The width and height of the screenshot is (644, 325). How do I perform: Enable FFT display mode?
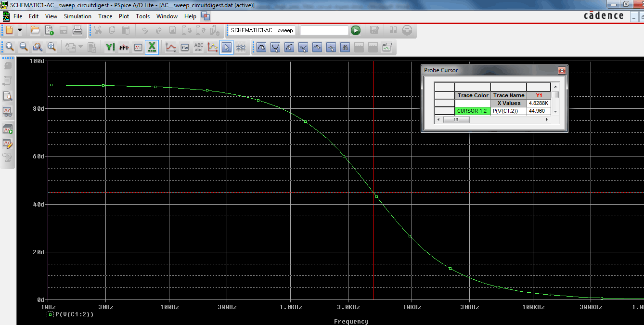[x=123, y=47]
